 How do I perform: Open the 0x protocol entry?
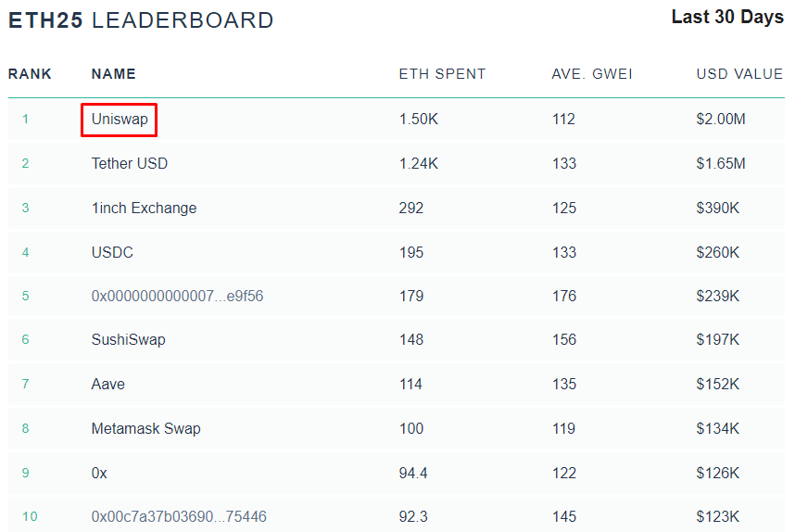pyautogui.click(x=99, y=473)
